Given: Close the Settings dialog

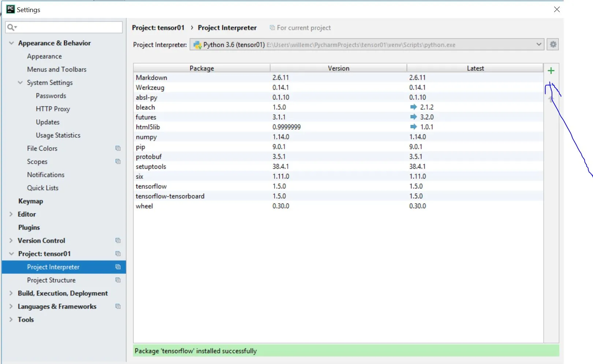Looking at the screenshot, I should click(557, 10).
